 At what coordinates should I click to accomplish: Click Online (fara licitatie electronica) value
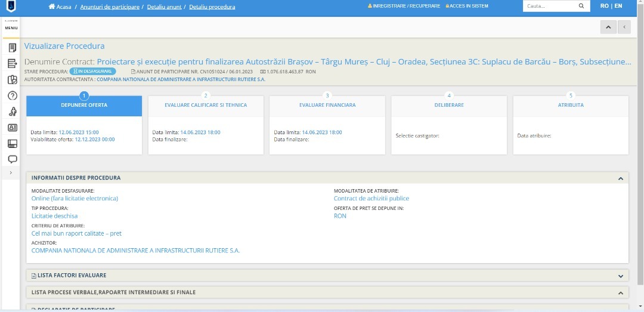pos(75,198)
